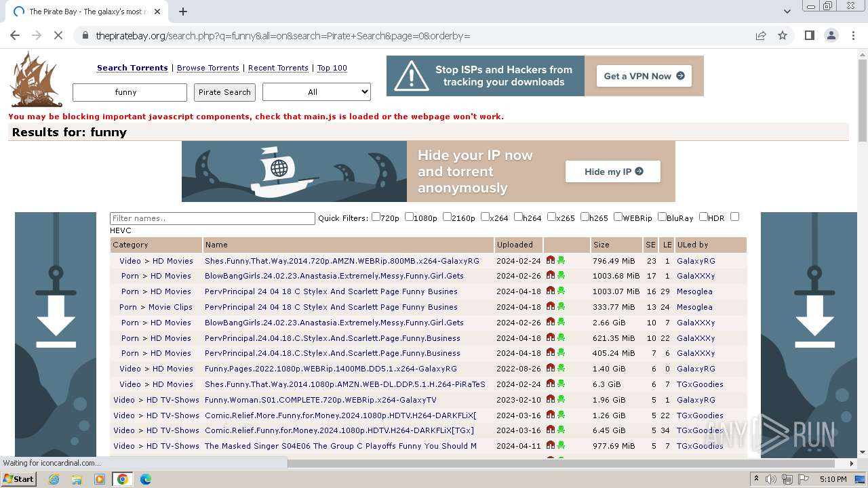Viewport: 868px width, 488px height.
Task: Enable the 2160p quick filter
Action: coord(447,217)
